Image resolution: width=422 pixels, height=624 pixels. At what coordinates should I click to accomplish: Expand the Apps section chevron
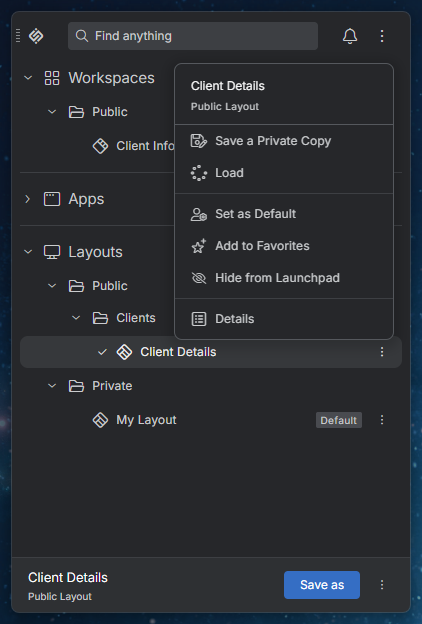pos(28,199)
